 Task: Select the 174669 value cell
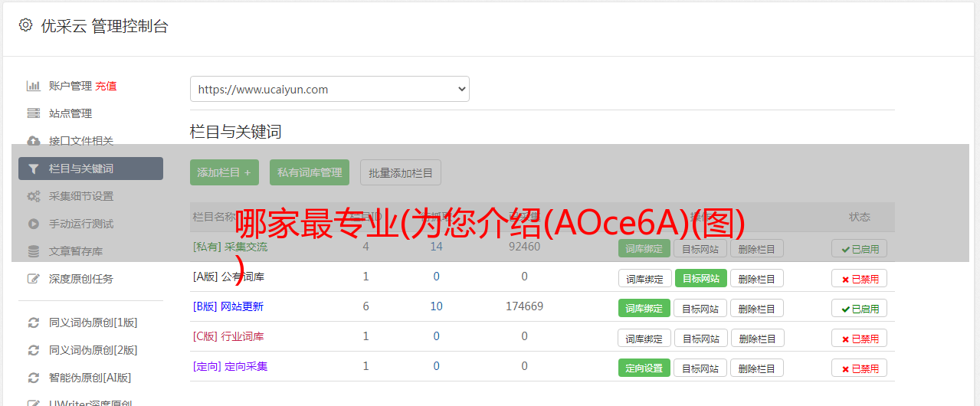(x=524, y=306)
